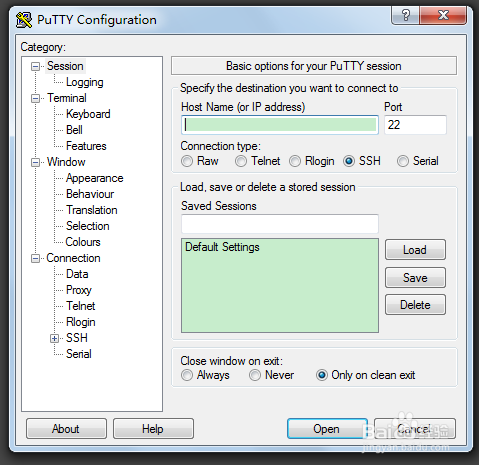479x465 pixels.
Task: Click the Save button
Action: point(415,277)
